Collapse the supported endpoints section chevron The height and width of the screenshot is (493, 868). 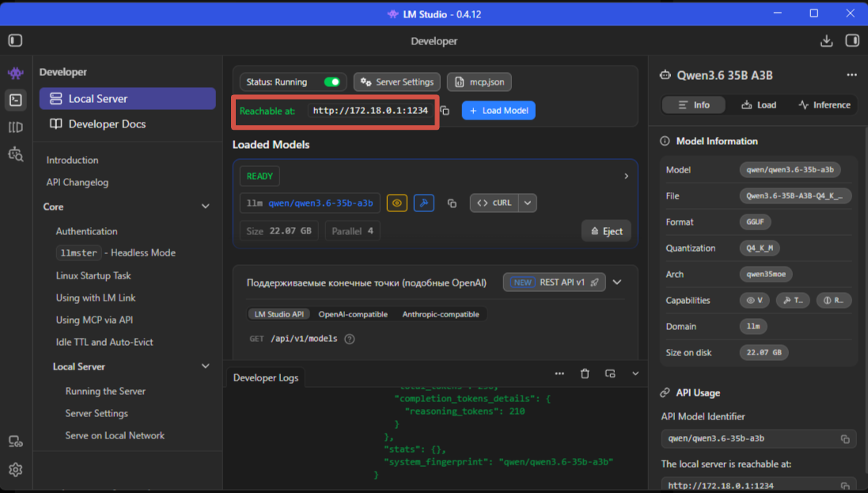pyautogui.click(x=617, y=283)
